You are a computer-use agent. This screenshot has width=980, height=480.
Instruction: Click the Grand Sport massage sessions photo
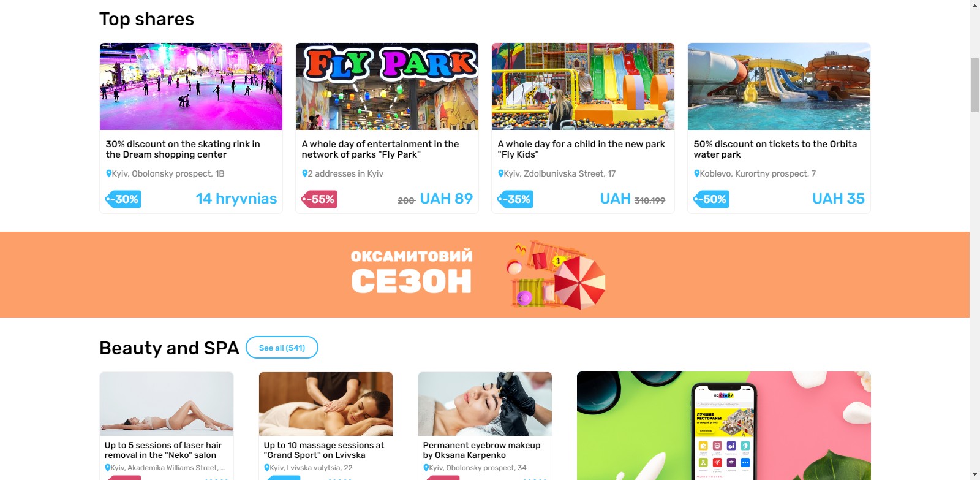(x=326, y=404)
